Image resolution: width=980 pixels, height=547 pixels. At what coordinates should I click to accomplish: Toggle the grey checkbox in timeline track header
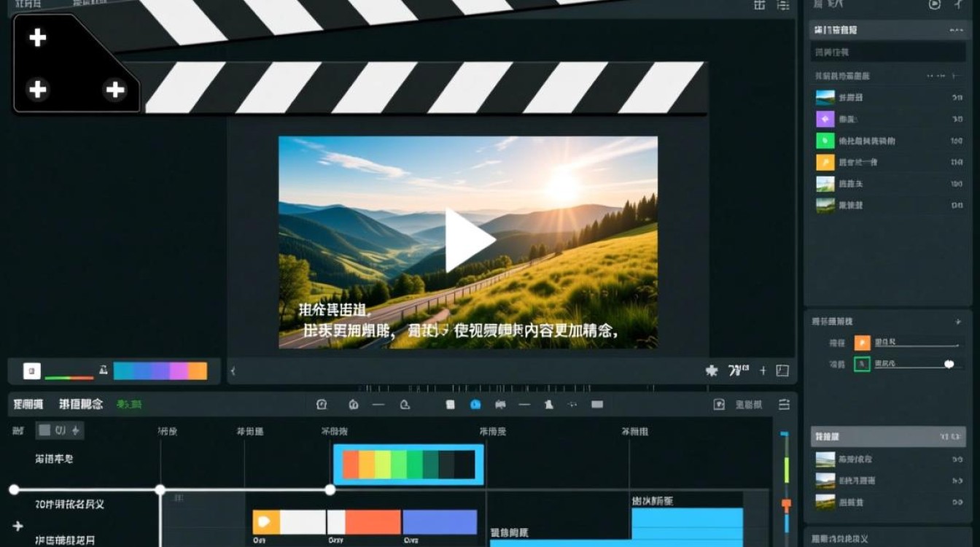click(x=44, y=430)
